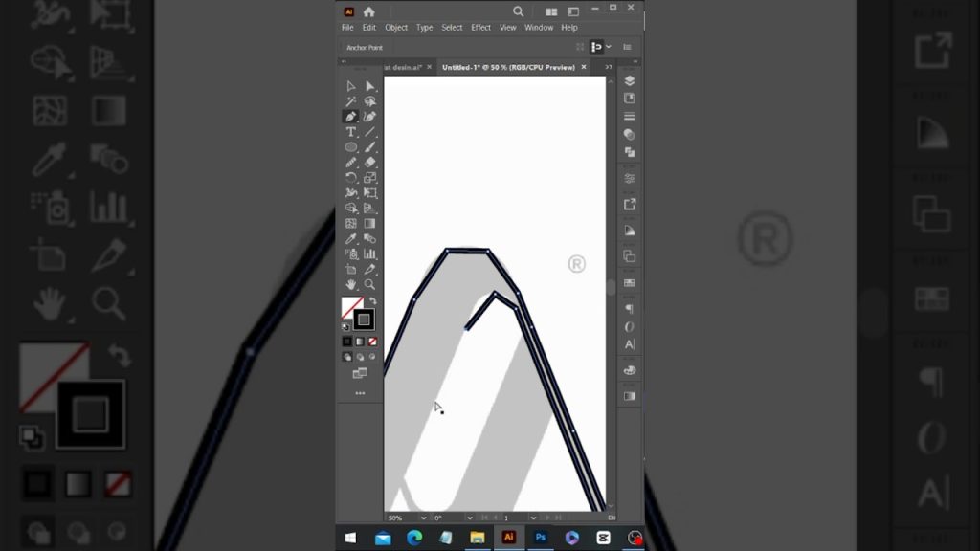The image size is (980, 551).
Task: Click the black fill color swatch
Action: click(346, 342)
